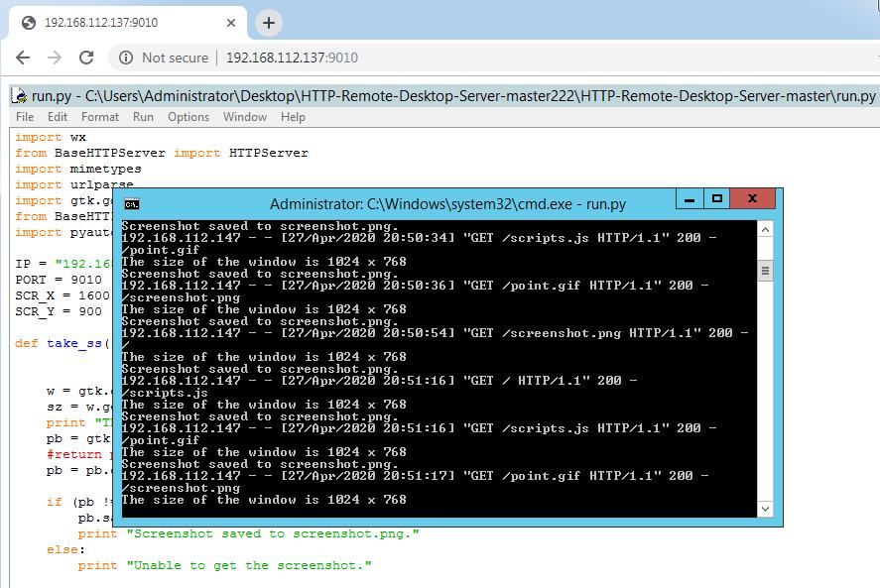Close the 192.168.112.137:9010 tab

(230, 23)
